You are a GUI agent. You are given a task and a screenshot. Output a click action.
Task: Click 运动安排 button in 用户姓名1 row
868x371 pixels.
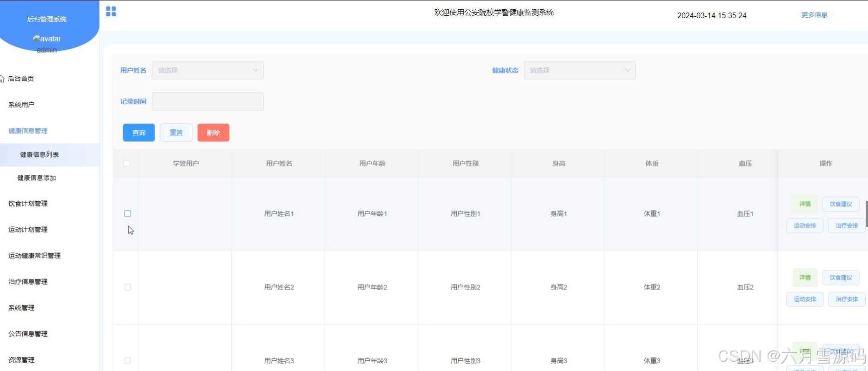coord(805,225)
